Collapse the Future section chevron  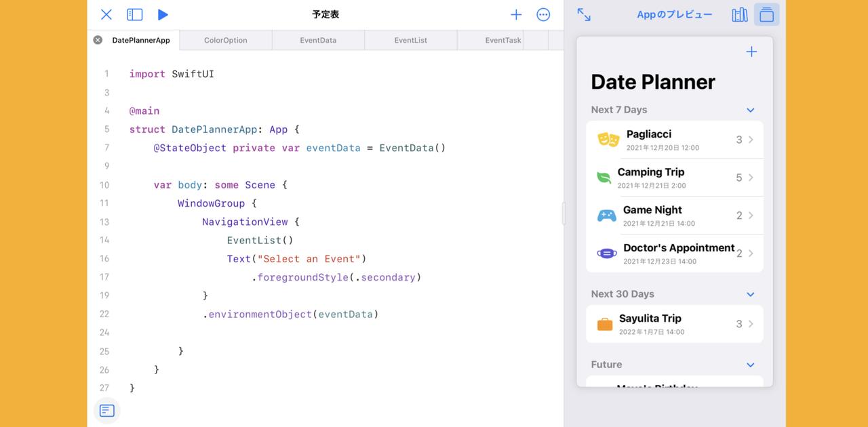click(750, 364)
